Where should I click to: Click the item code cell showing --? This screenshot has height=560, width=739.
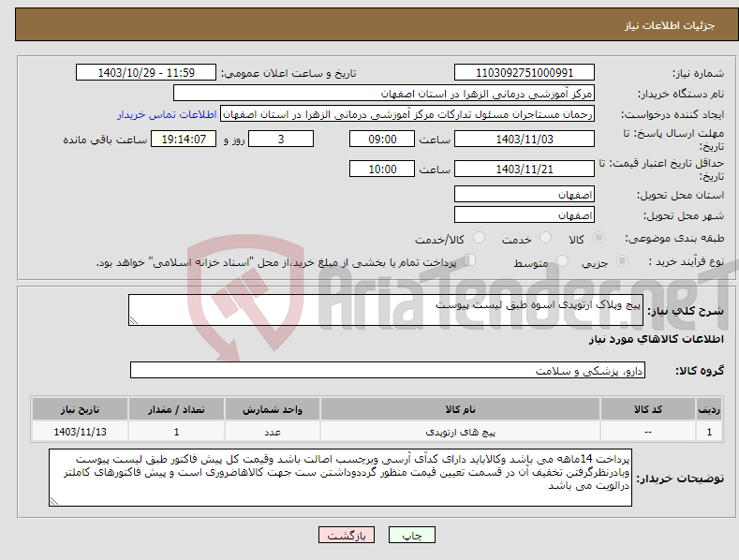click(x=647, y=432)
